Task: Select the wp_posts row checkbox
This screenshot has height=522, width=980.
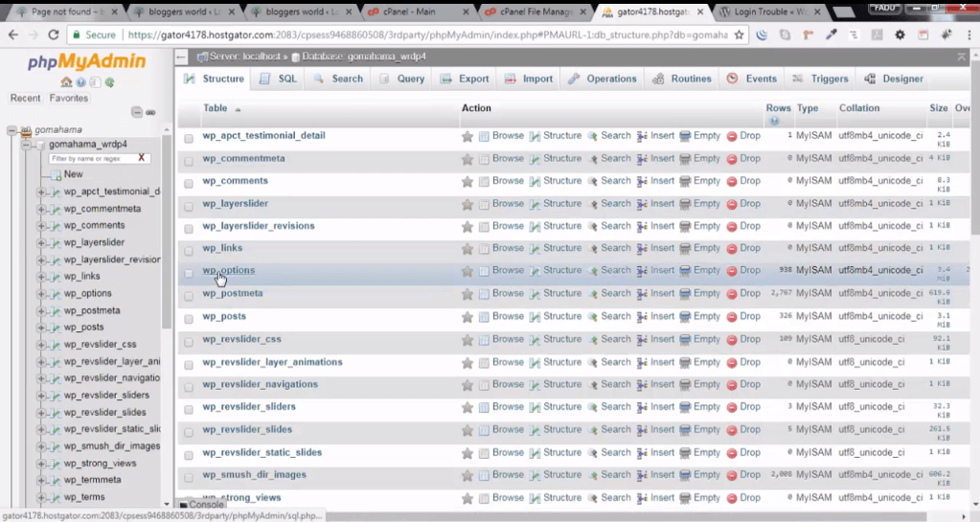Action: [189, 319]
